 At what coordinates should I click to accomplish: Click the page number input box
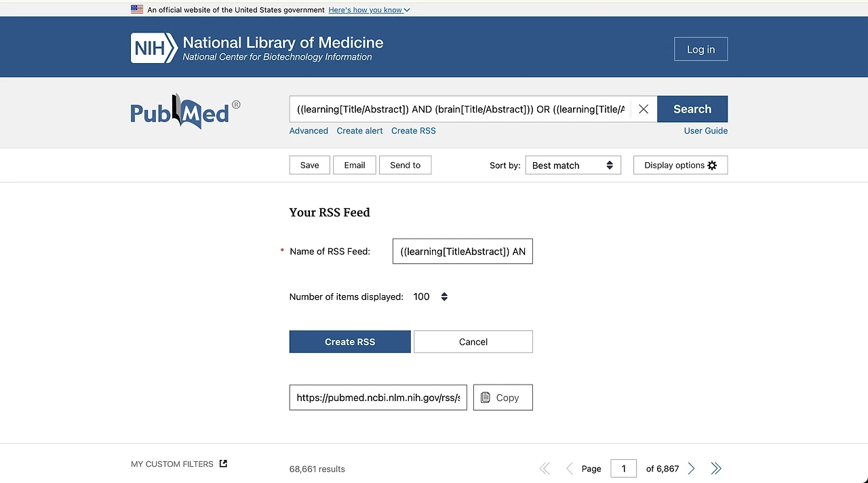pos(624,469)
